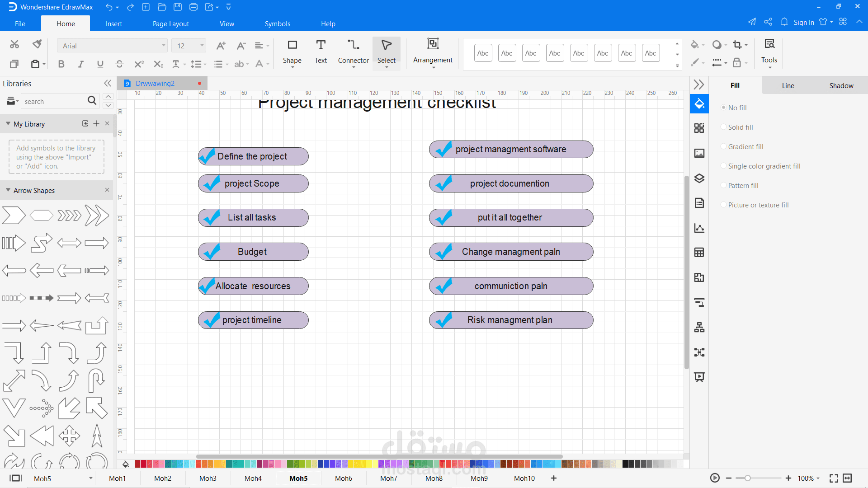868x488 pixels.
Task: Click the Format Painter icon
Action: tap(37, 44)
